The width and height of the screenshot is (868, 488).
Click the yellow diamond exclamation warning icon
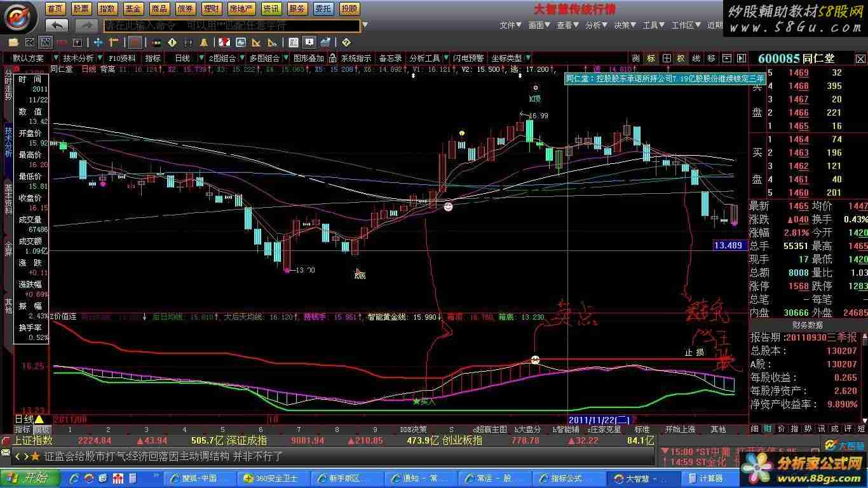[172, 43]
